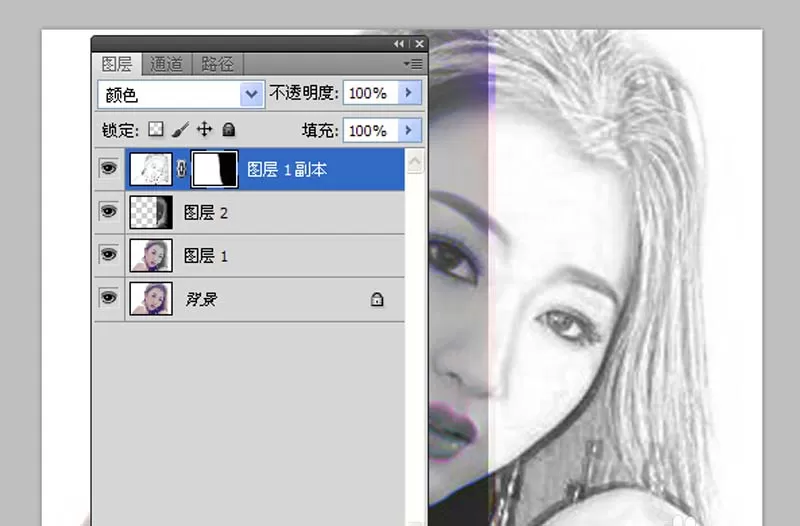Click the 图层 1 副本 layer mask thumbnail
The width and height of the screenshot is (800, 526).
click(x=214, y=169)
